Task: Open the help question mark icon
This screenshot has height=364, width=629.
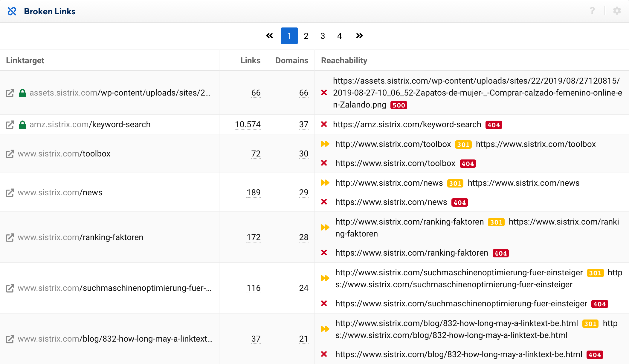Action: (592, 11)
